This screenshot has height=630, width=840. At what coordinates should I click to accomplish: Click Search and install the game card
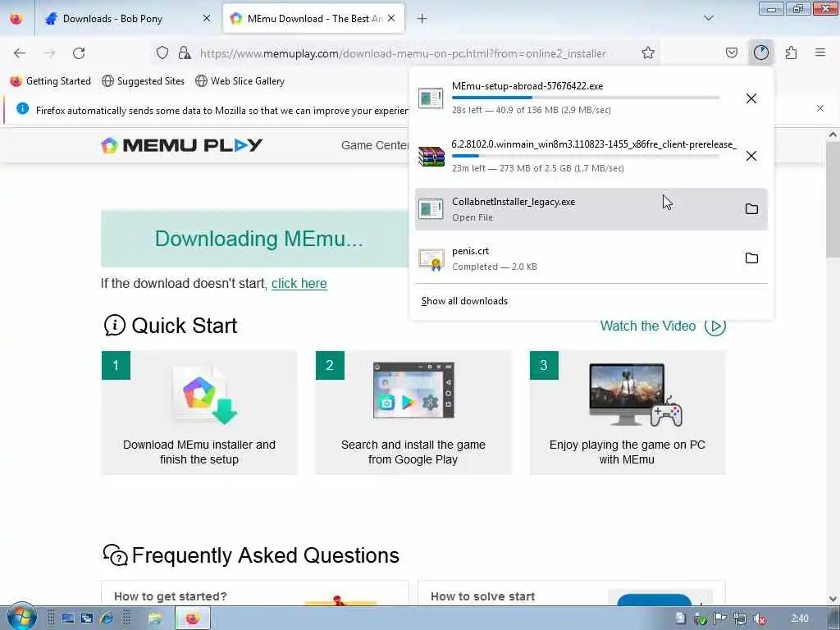coord(413,413)
